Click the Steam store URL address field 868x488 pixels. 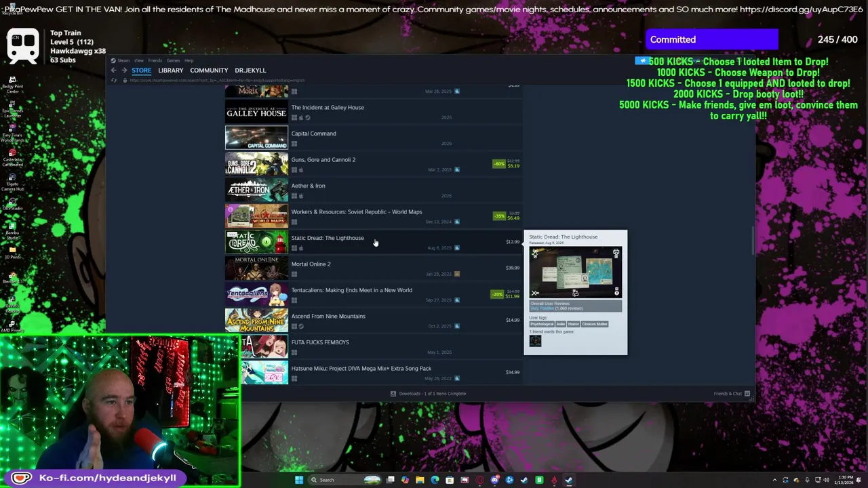click(217, 81)
